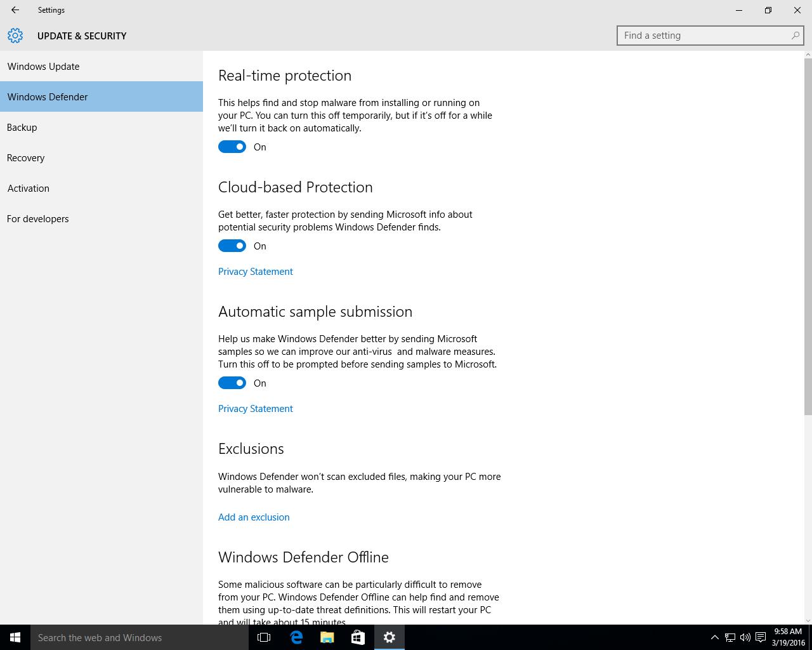Click the Settings gear taskbar icon
Viewport: 812px width, 650px height.
[390, 637]
